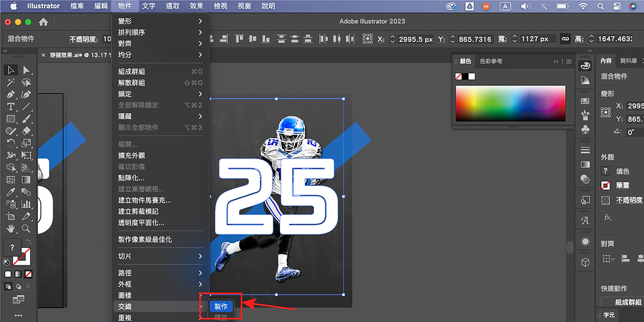Select the Line Segment tool
The image size is (644, 322).
point(26,106)
